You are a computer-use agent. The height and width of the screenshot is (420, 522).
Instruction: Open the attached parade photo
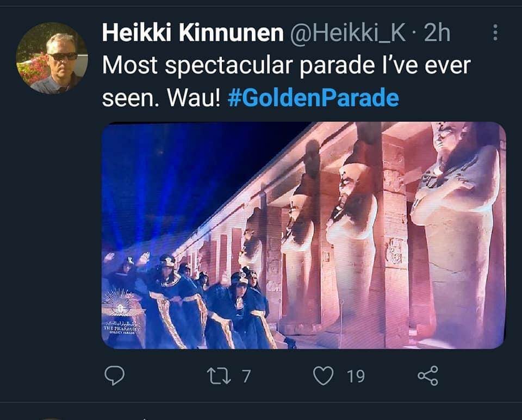pos(303,235)
